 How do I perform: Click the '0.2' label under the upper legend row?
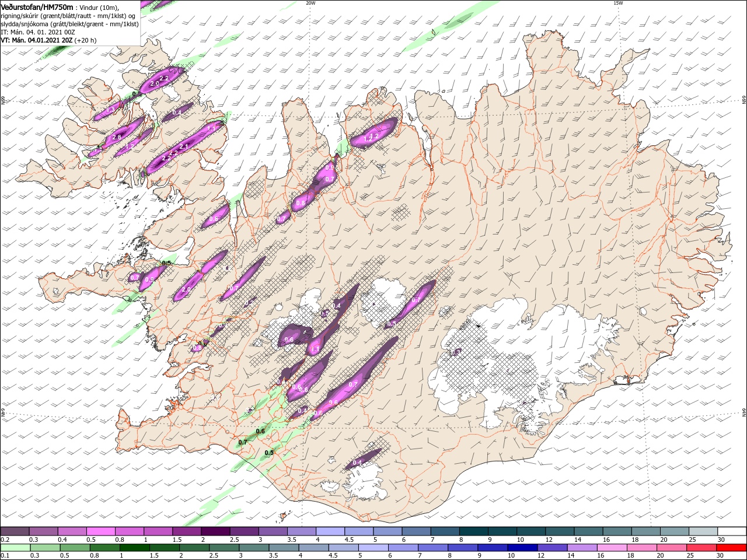click(x=5, y=540)
